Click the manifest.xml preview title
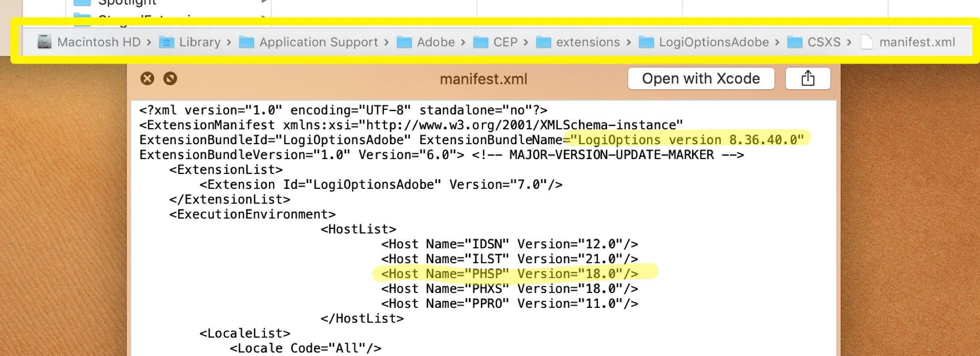This screenshot has height=356, width=980. pyautogui.click(x=483, y=79)
